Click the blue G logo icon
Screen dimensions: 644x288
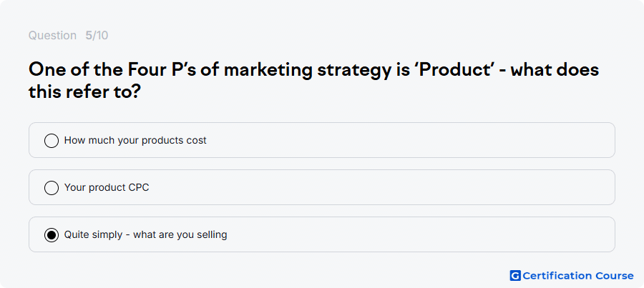(x=515, y=276)
